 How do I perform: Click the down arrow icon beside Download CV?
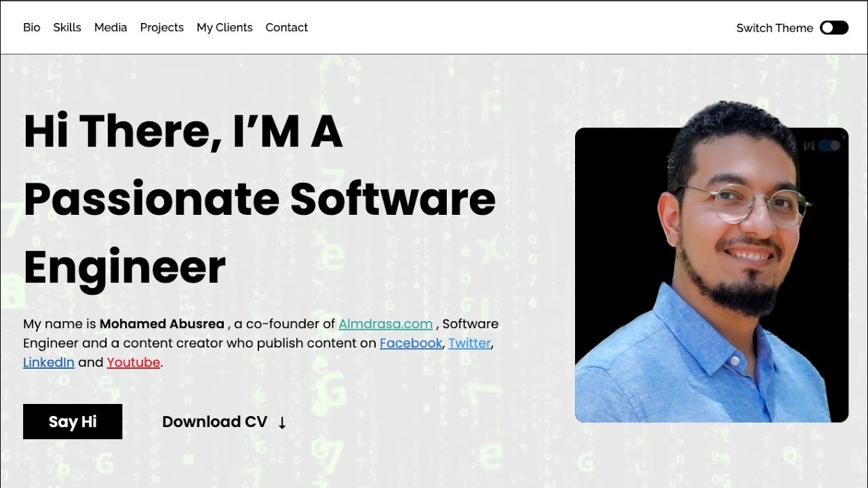282,423
